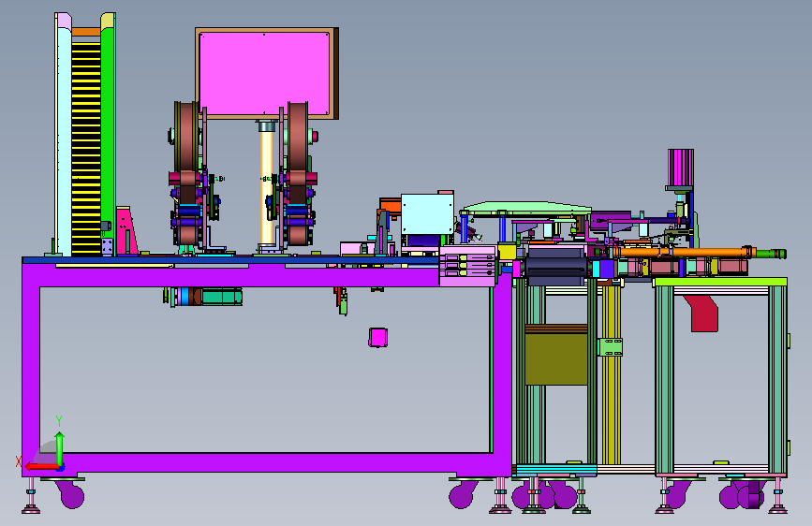Viewport: 812px width, 526px height.
Task: Pick the long orange horizontal cylinder
Action: (x=684, y=253)
